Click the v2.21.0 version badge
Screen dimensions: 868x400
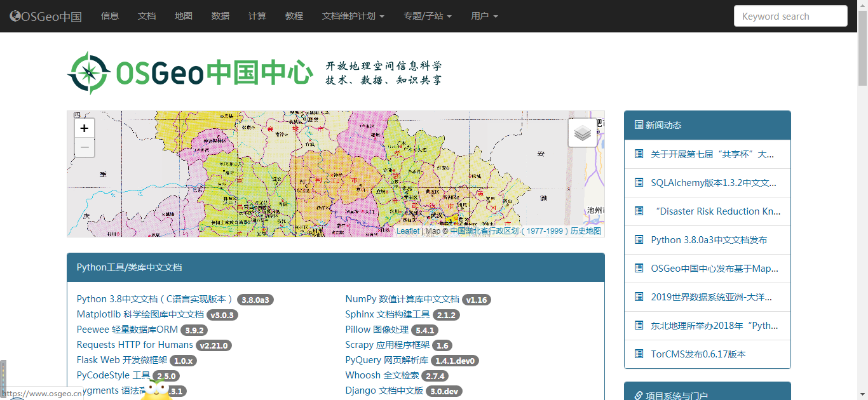point(214,345)
